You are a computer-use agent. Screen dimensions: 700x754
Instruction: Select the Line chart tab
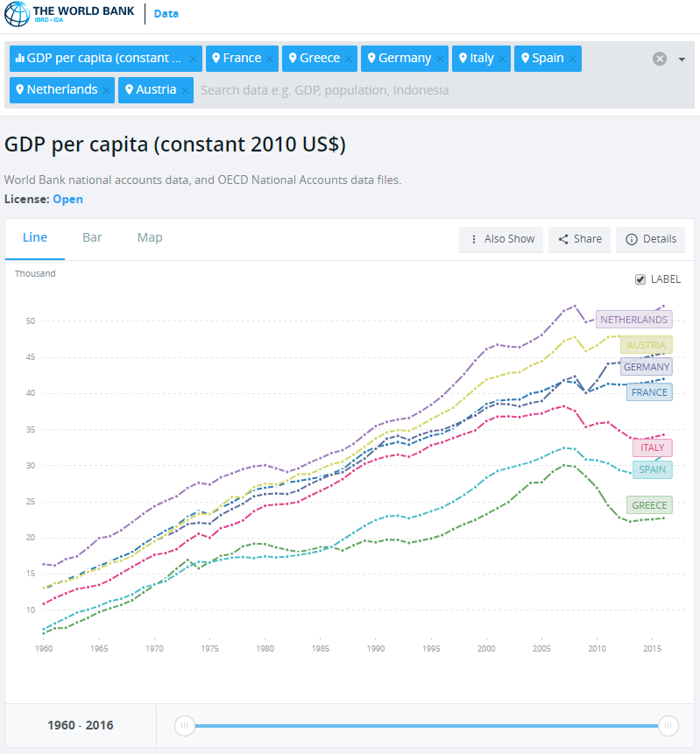[35, 238]
